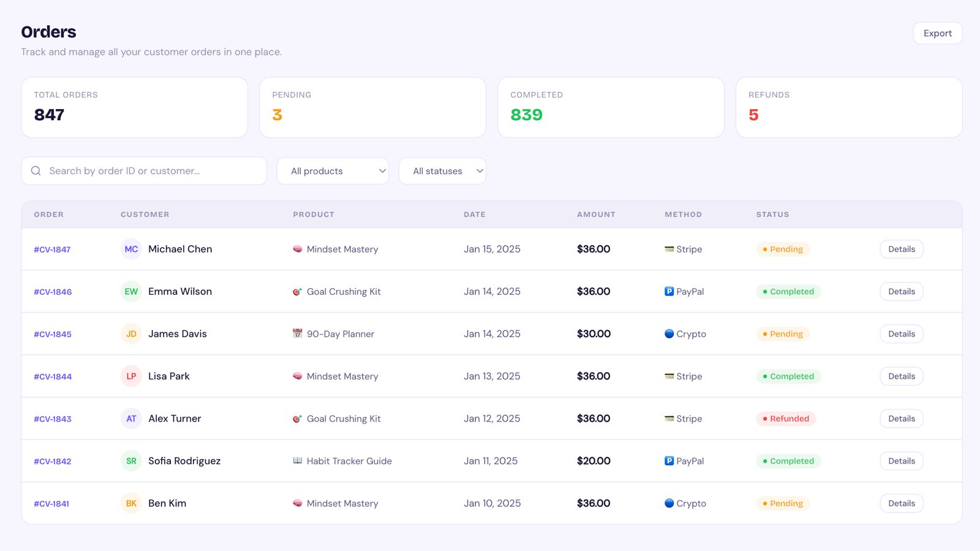Click Stripe card icon for order #CV-1844
This screenshot has width=980, height=551.
[x=669, y=376]
